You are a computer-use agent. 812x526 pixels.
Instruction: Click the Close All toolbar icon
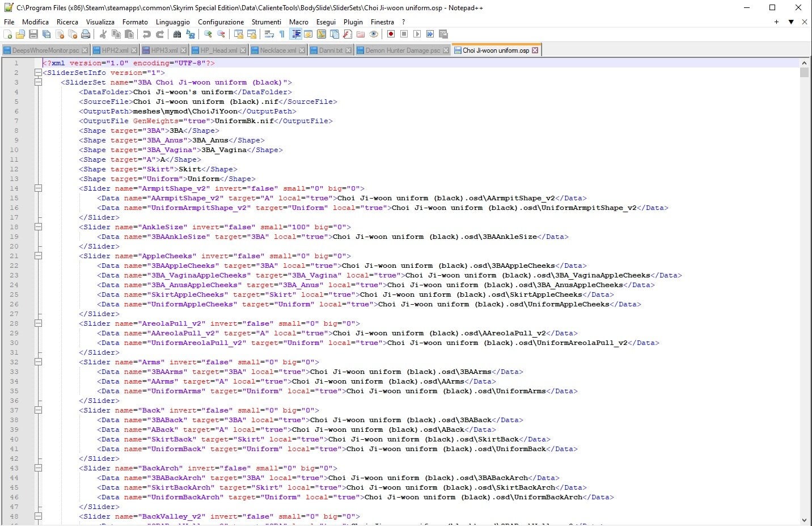[x=73, y=34]
